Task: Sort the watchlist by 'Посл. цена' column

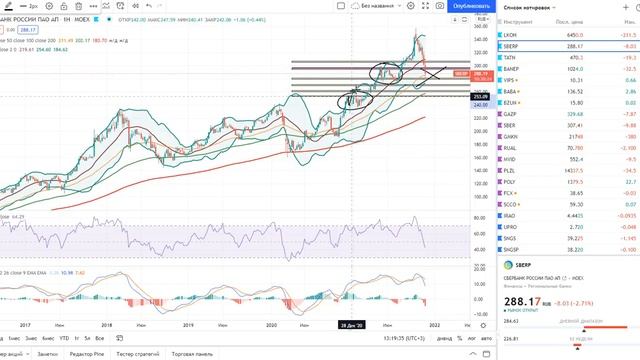Action: (x=569, y=22)
